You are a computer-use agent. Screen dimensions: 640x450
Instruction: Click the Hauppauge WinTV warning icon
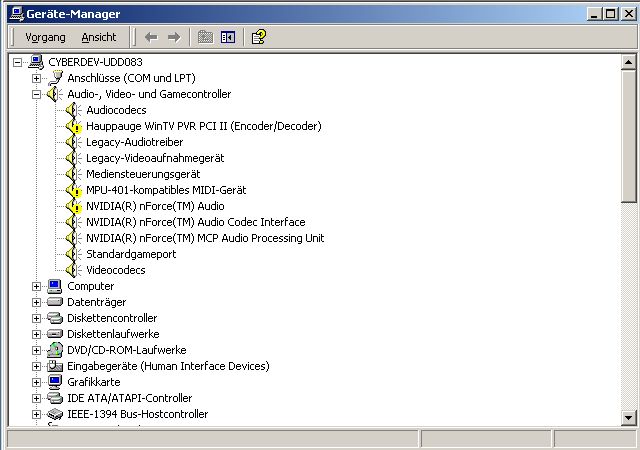[x=73, y=127]
